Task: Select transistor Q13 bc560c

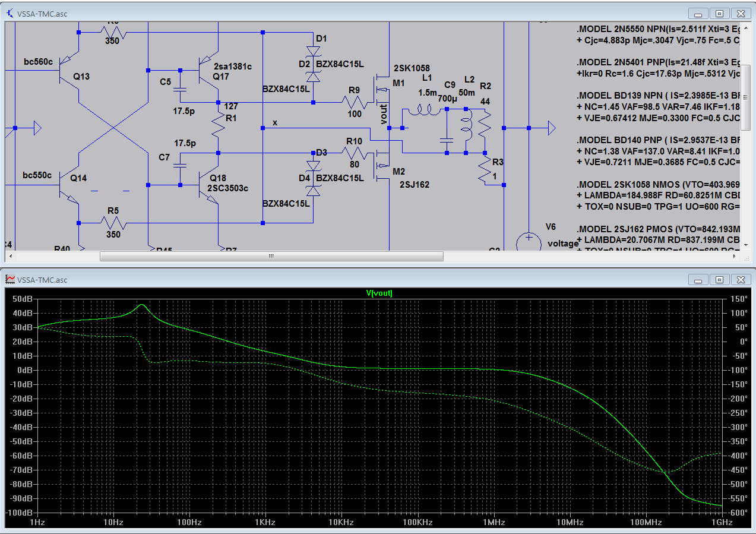Action: tap(70, 70)
